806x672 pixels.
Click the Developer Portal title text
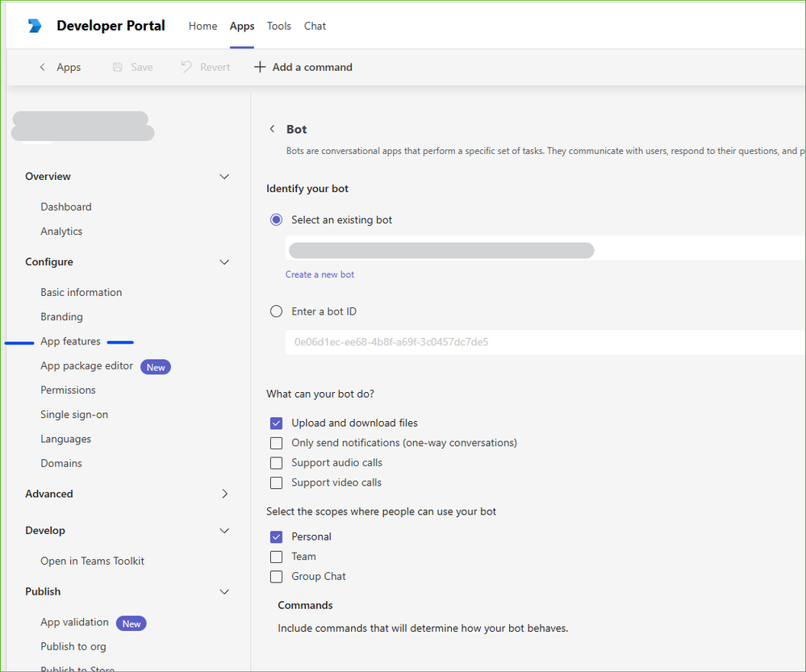tap(111, 26)
